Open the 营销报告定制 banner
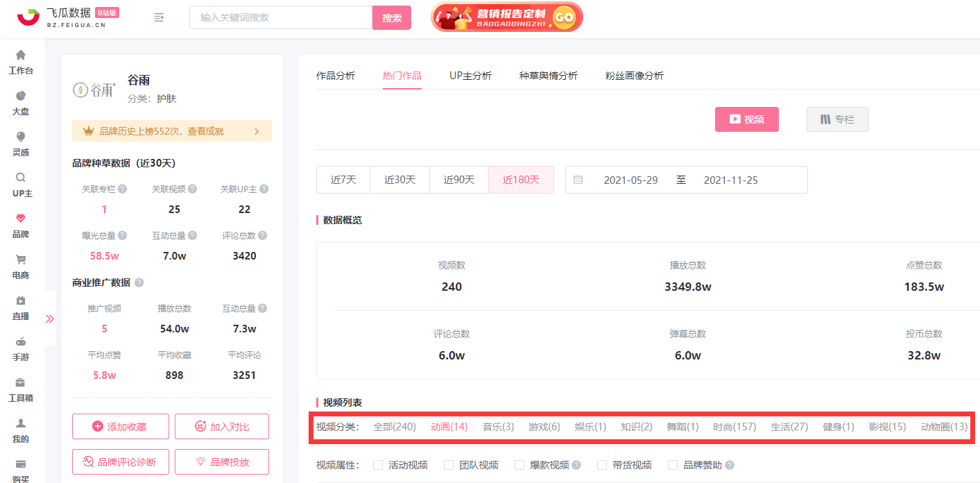 click(507, 17)
